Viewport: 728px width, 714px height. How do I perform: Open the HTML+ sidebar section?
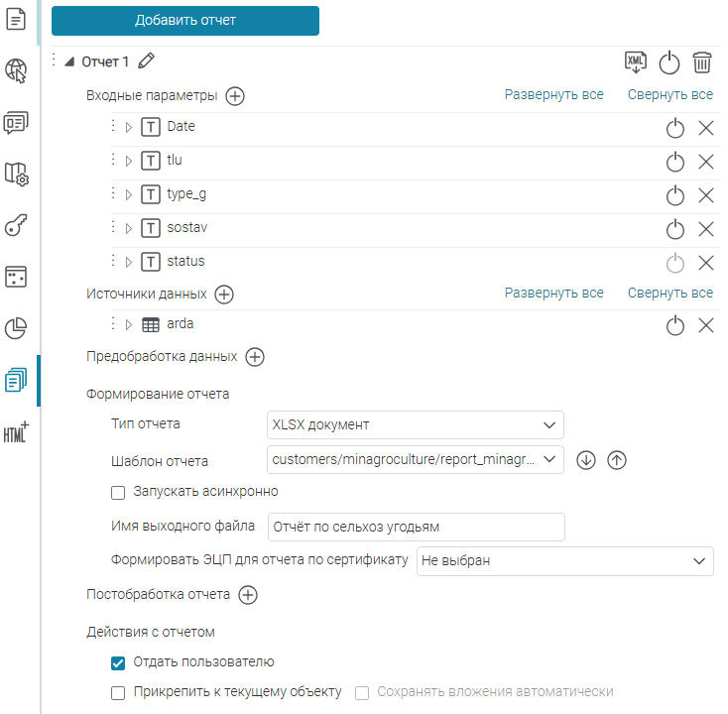click(x=17, y=432)
